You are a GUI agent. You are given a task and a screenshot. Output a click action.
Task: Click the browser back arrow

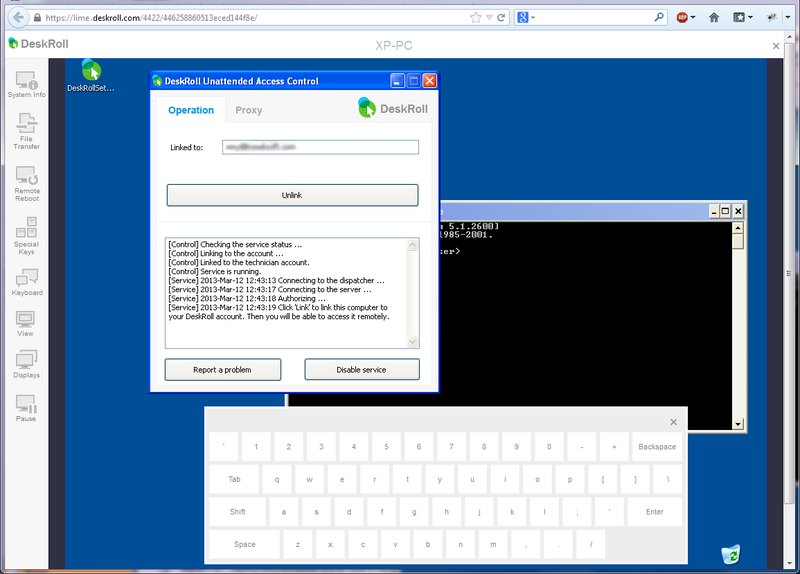coord(18,17)
